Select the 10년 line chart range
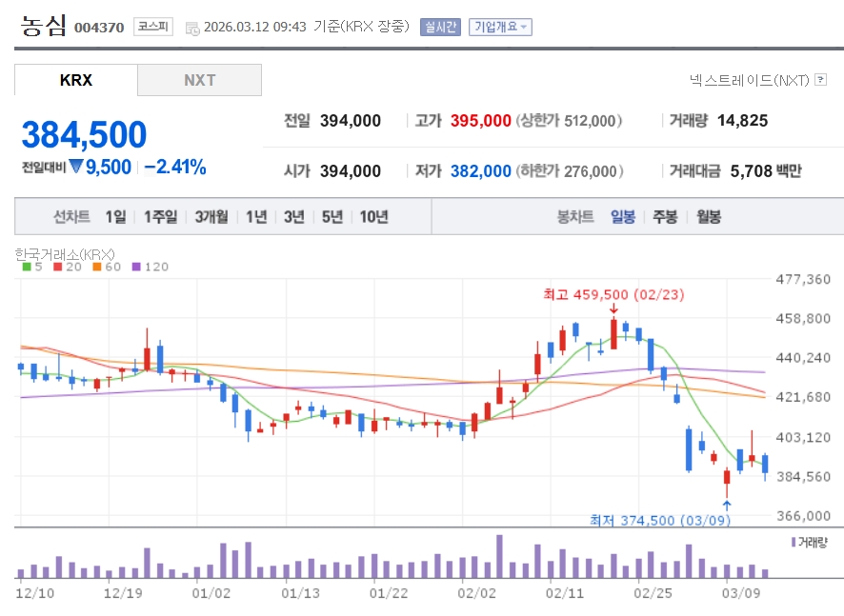Image resolution: width=844 pixels, height=616 pixels. pyautogui.click(x=374, y=217)
